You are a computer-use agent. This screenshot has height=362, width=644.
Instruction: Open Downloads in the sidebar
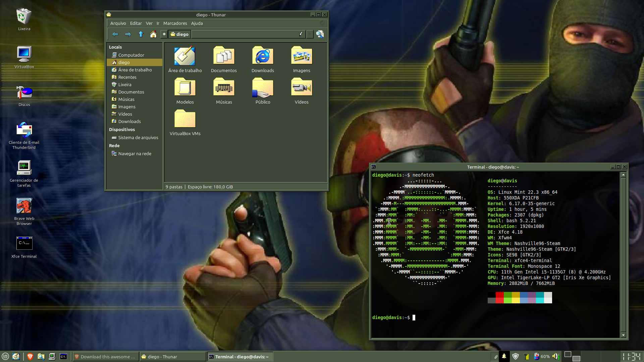click(x=135, y=121)
